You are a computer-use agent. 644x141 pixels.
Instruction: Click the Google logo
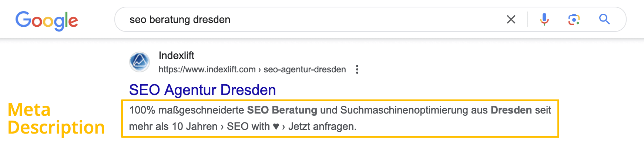point(47,21)
